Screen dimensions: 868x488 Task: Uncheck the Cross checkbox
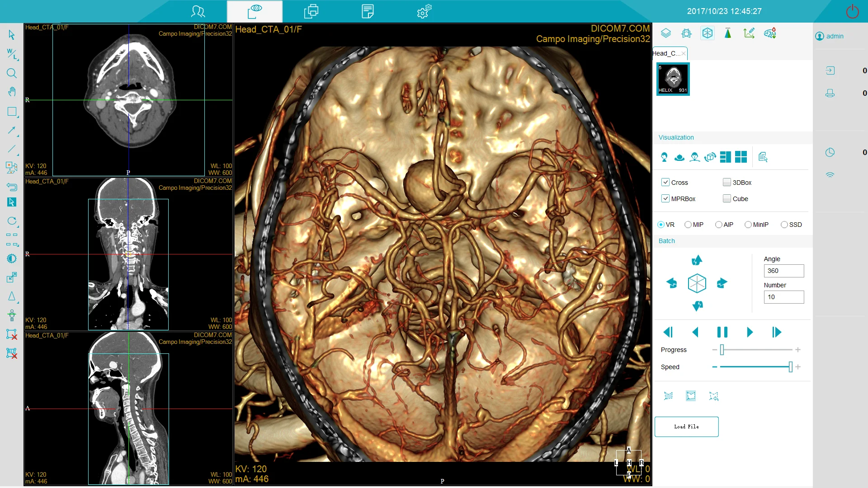[665, 182]
